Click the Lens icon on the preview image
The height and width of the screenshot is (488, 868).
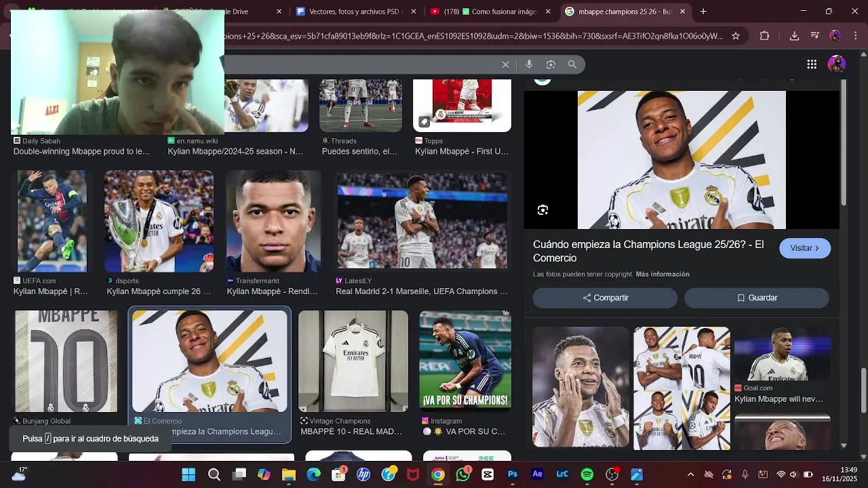click(542, 210)
